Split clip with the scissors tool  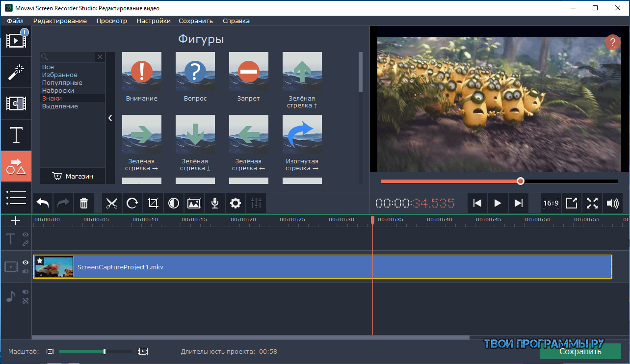[112, 203]
